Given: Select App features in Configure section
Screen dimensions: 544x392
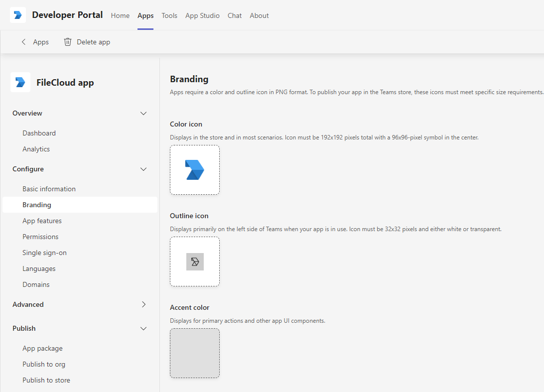Looking at the screenshot, I should click(x=42, y=221).
